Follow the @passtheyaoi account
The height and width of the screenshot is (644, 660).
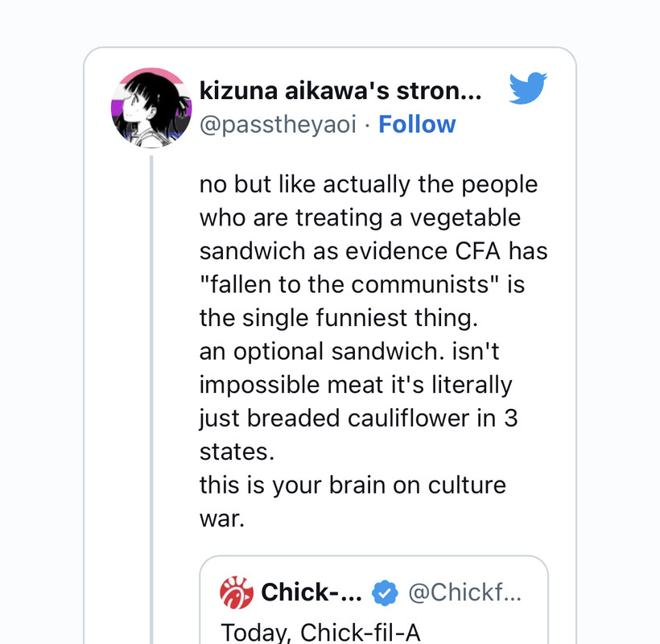point(417,125)
